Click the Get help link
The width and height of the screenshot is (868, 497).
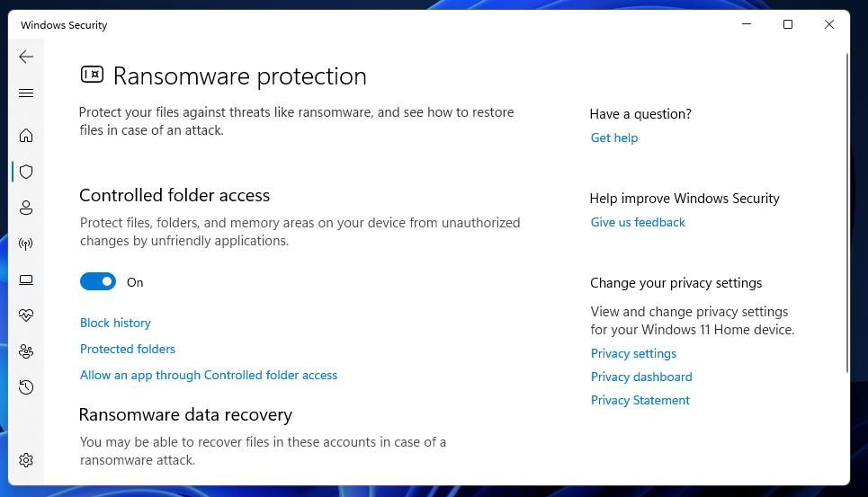[614, 138]
